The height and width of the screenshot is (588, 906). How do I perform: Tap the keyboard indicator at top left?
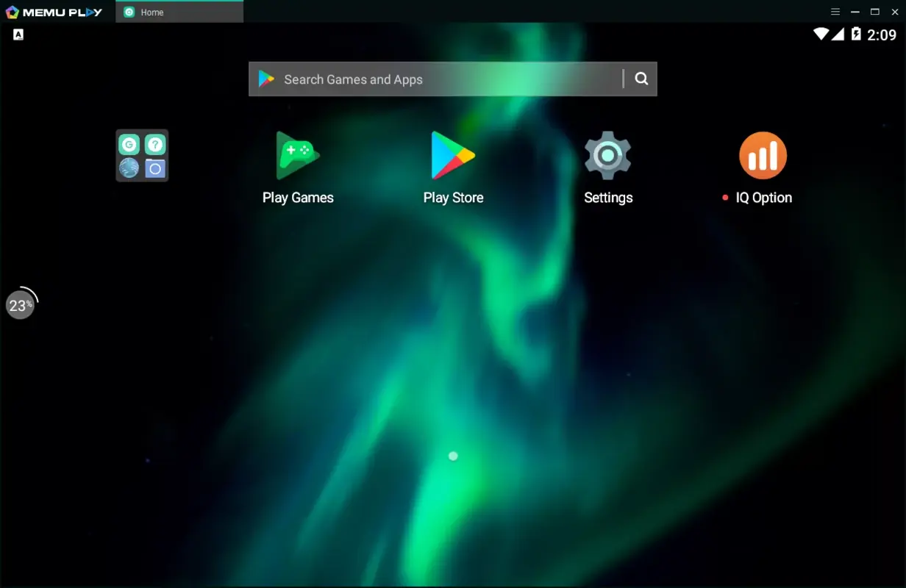pyautogui.click(x=18, y=34)
